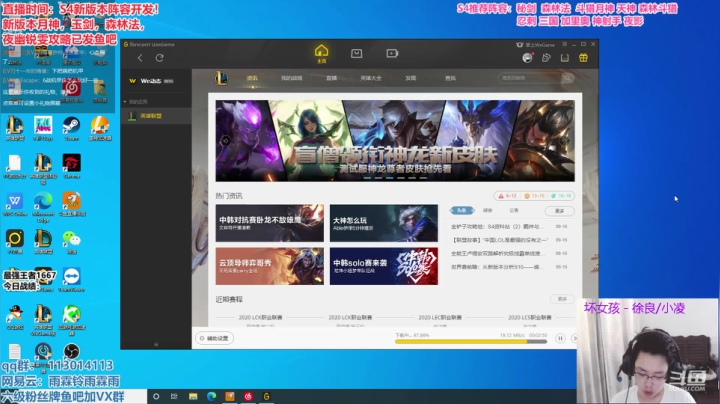Click the search magnifier icon

(x=568, y=78)
